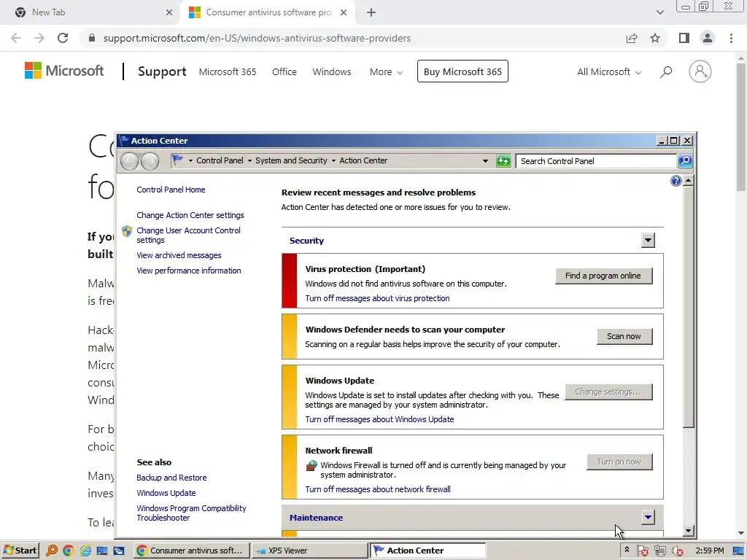Screen dimensions: 747x560
Task: Click the Action Center forward arrow
Action: tap(150, 161)
